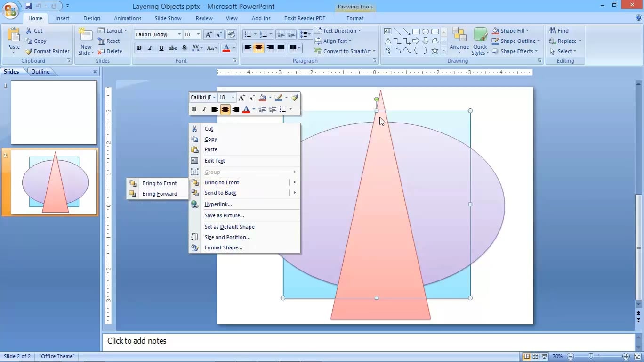Increase font size with Grow Font
The width and height of the screenshot is (644, 362).
click(x=209, y=34)
